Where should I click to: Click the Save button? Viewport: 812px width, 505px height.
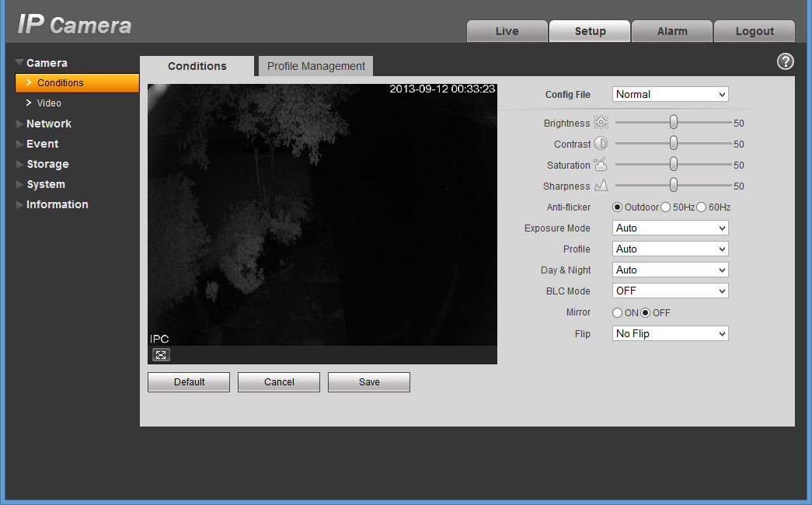[x=369, y=382]
